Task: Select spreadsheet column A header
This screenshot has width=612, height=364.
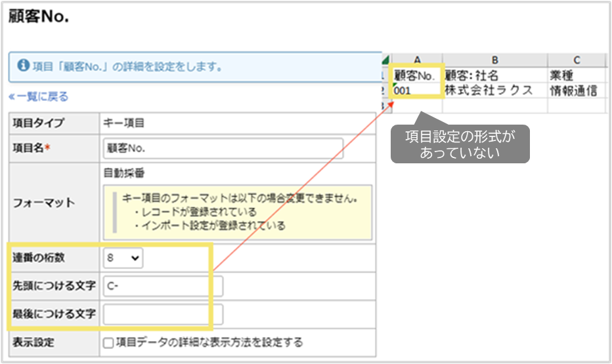Action: click(x=416, y=58)
